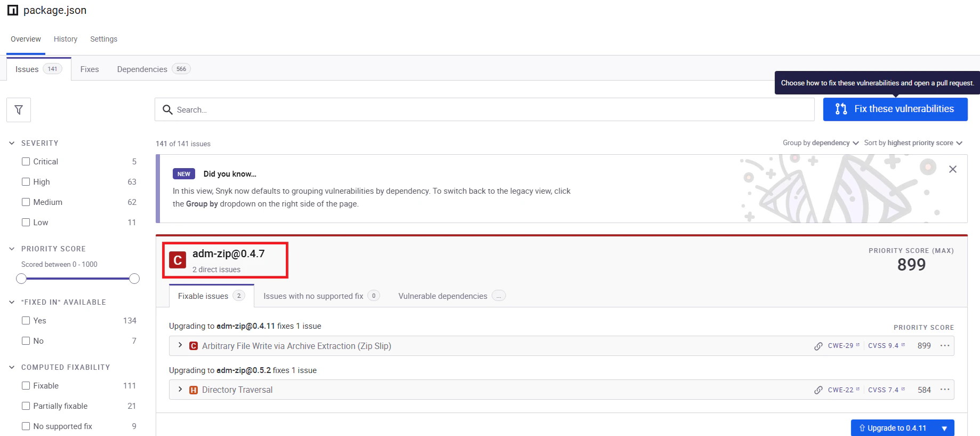The image size is (980, 436).
Task: Check the Critical severity filter
Action: click(26, 162)
